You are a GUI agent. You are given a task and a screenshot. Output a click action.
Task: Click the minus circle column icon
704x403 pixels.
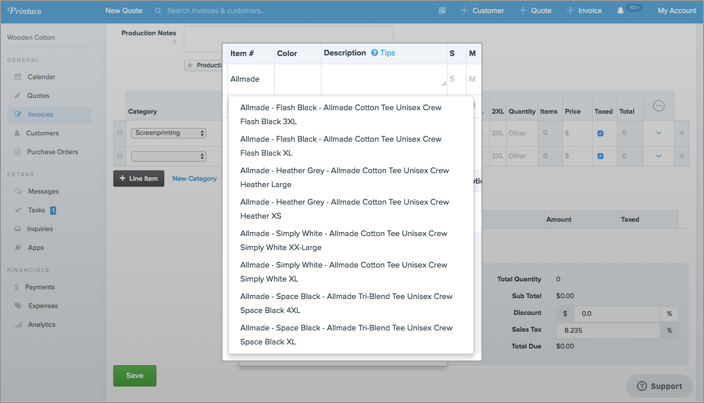[x=659, y=106]
